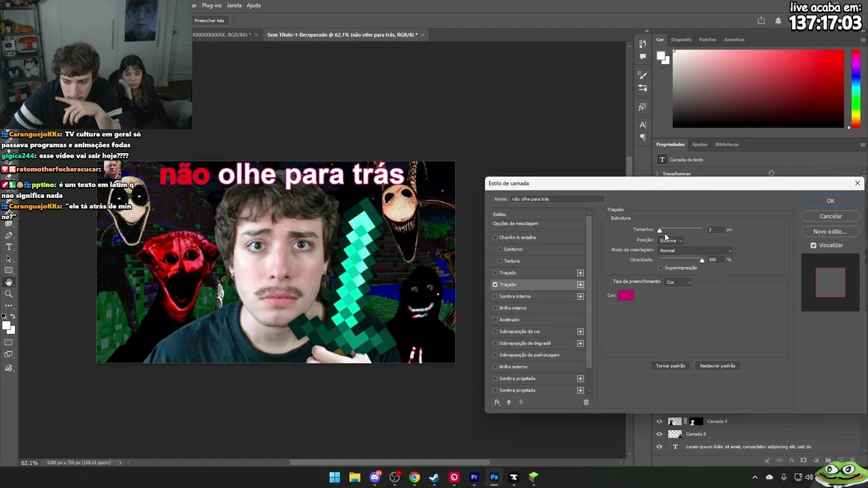
Task: Hide Camada 8 with its eye icon
Action: (659, 434)
